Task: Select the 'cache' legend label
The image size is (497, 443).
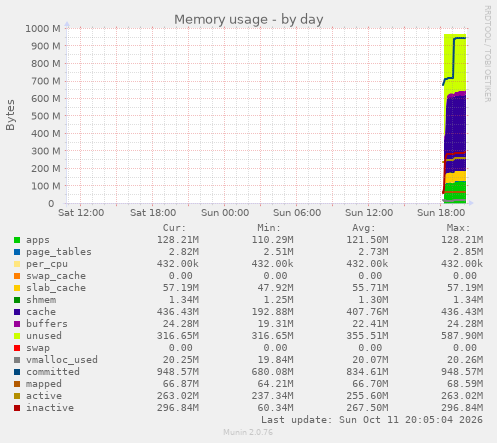Action: tap(41, 312)
